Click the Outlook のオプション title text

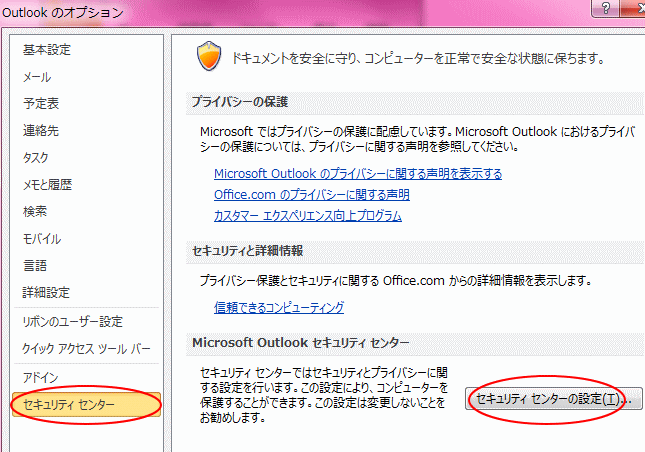pos(63,12)
